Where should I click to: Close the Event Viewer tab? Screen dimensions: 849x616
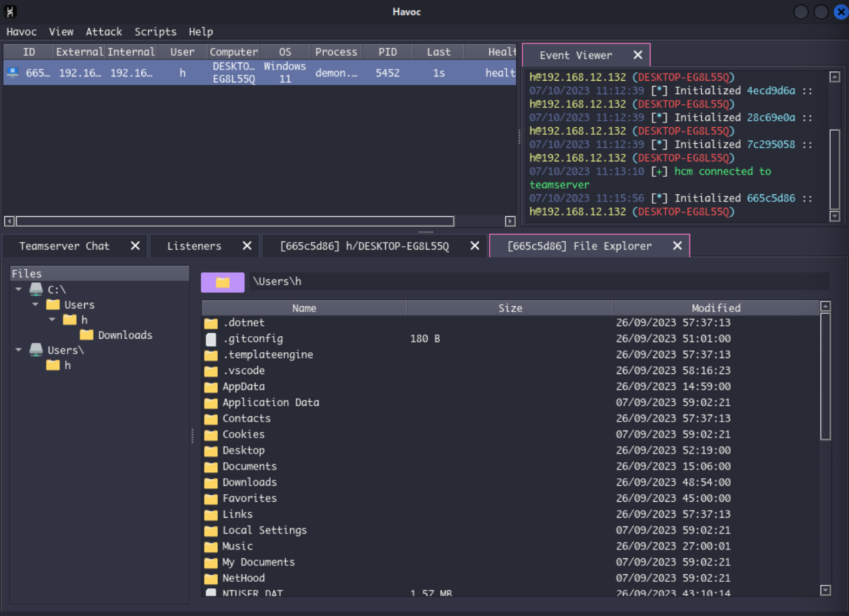(x=638, y=55)
